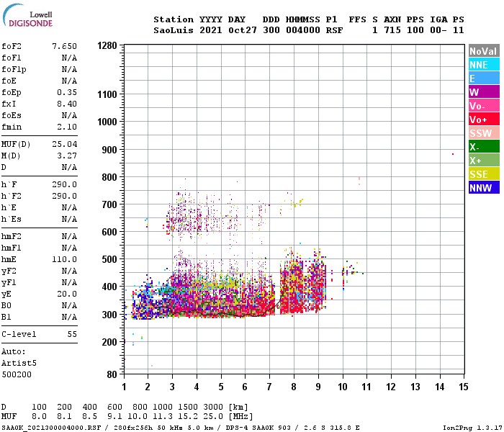
Task: Click the Artist5 auto-scaling label
Action: click(x=19, y=363)
